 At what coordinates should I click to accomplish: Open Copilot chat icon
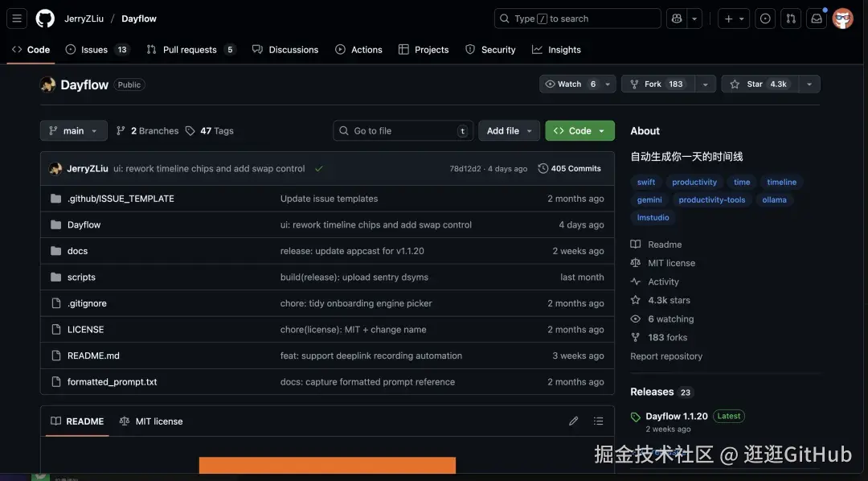pyautogui.click(x=677, y=18)
